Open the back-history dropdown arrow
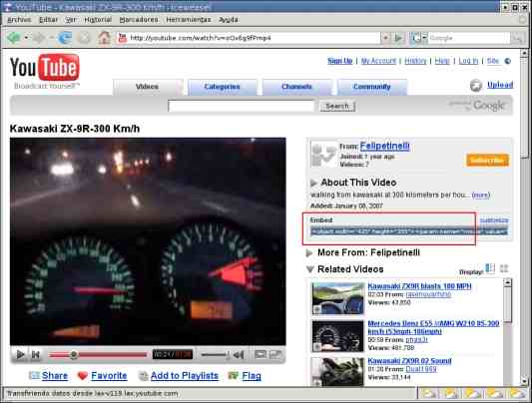 tap(26, 38)
